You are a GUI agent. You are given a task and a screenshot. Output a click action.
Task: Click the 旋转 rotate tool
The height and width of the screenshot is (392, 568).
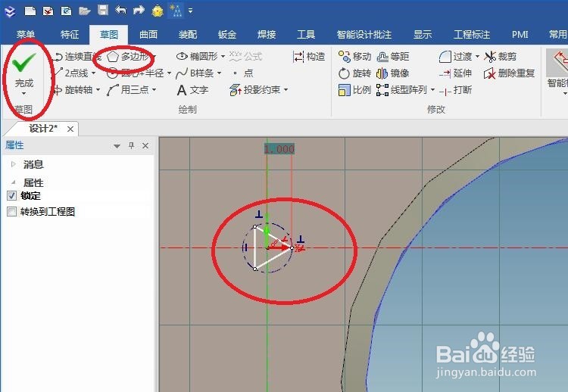[354, 73]
